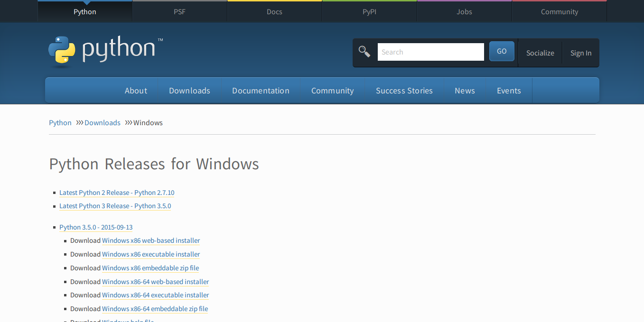644x322 pixels.
Task: Open Latest Python 2 Release 2.7.10 link
Action: point(117,193)
